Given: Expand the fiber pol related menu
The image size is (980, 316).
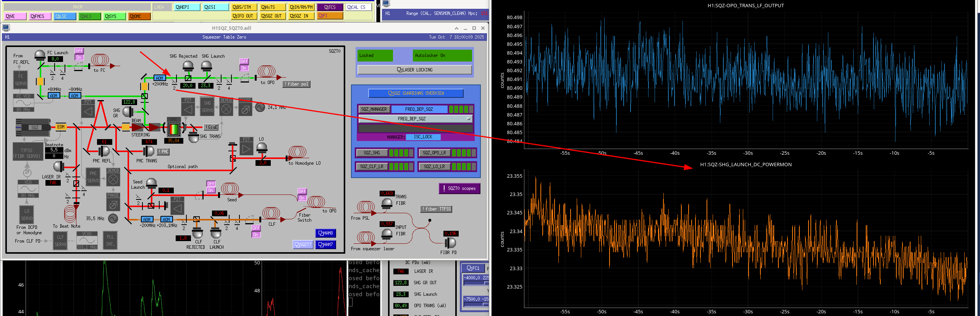Looking at the screenshot, I should coord(296,84).
